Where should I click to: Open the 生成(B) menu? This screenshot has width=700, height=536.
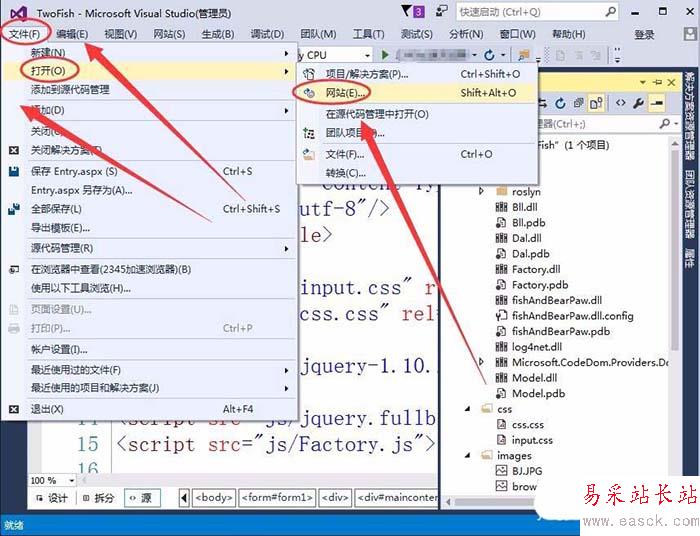(x=218, y=34)
